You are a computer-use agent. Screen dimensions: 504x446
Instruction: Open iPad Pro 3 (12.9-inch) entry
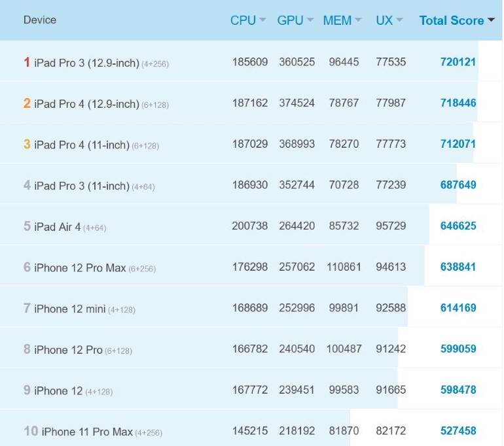(x=86, y=63)
